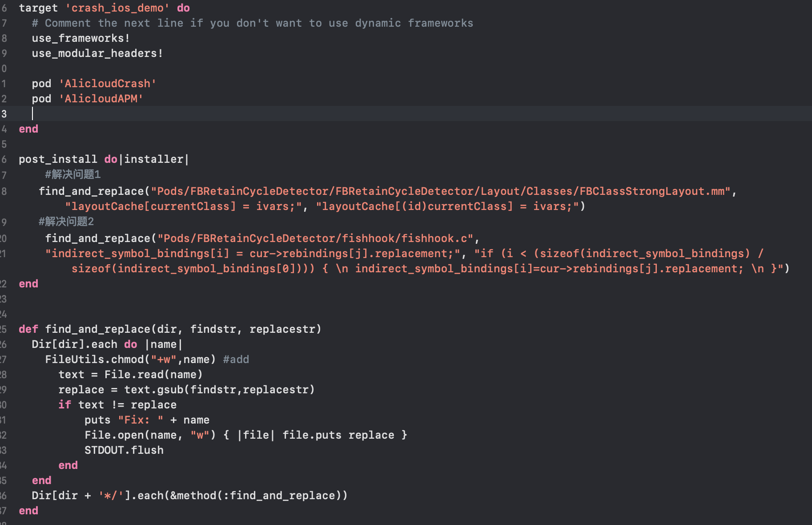The width and height of the screenshot is (812, 525).
Task: Click the def find_and_replace definition line
Action: pos(170,329)
